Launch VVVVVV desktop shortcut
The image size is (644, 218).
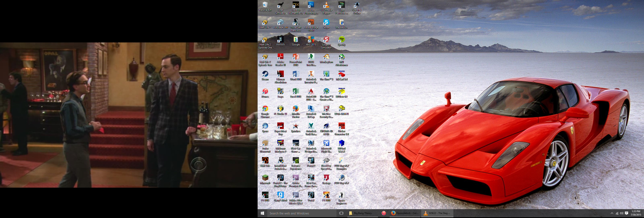pos(280,41)
